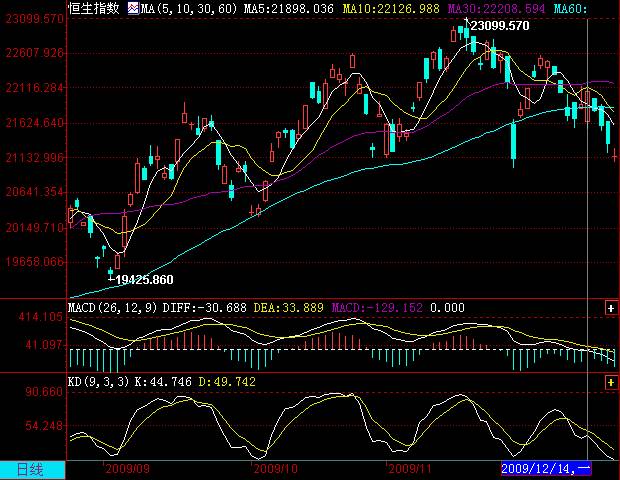Click the low price marker 19425.860
The height and width of the screenshot is (480, 620).
(x=144, y=280)
